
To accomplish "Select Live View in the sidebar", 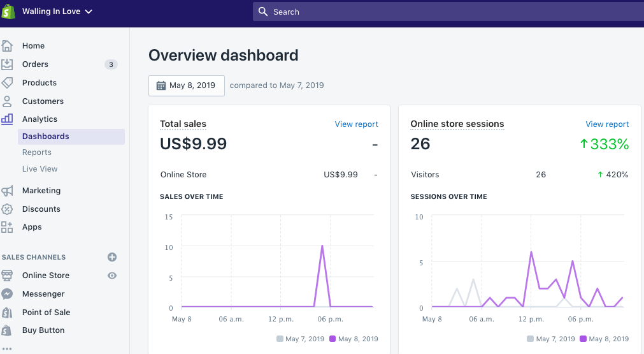I will click(39, 169).
